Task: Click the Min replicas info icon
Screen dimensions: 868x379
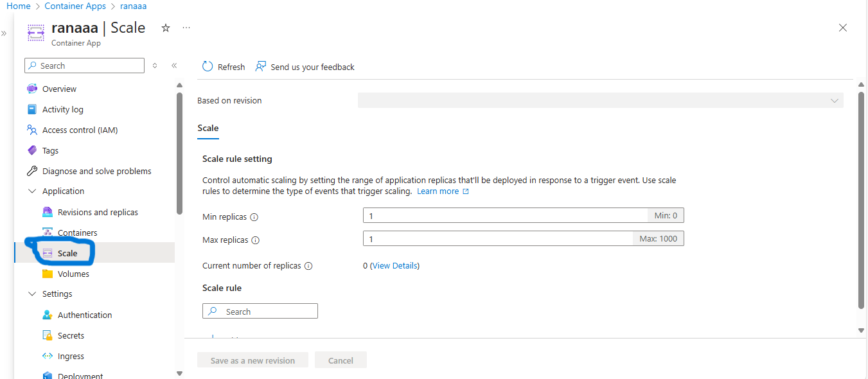Action: coord(254,217)
